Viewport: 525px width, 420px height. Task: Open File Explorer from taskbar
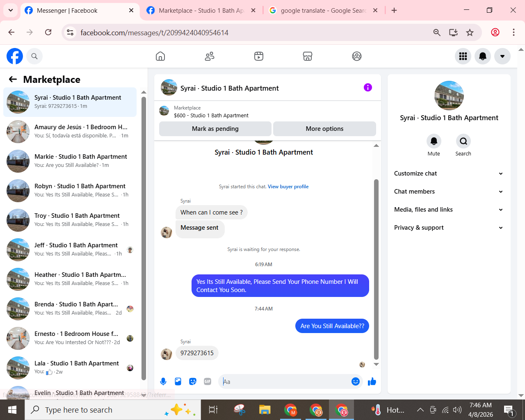tap(265, 410)
